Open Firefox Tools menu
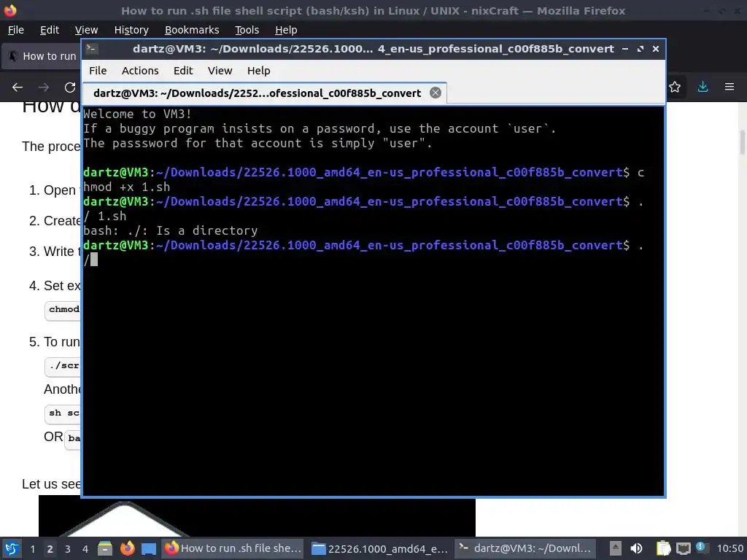Image resolution: width=747 pixels, height=560 pixels. (247, 30)
